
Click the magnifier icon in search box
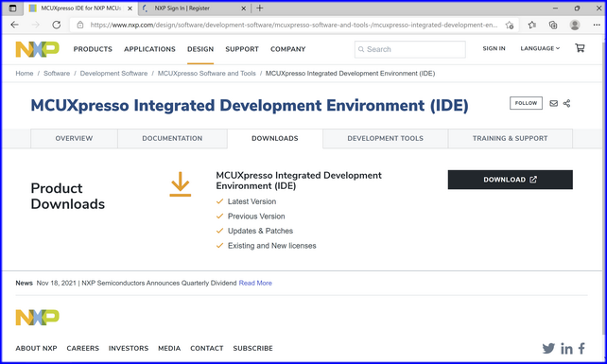[x=361, y=49]
